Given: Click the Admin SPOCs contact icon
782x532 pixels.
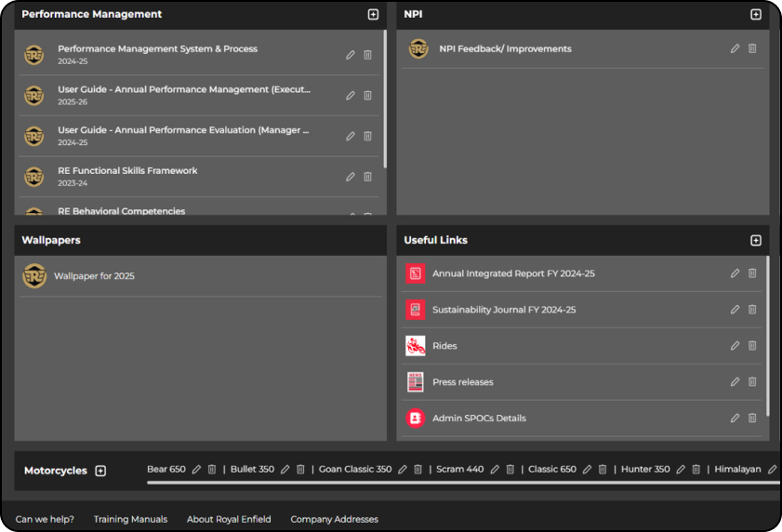Looking at the screenshot, I should point(416,419).
